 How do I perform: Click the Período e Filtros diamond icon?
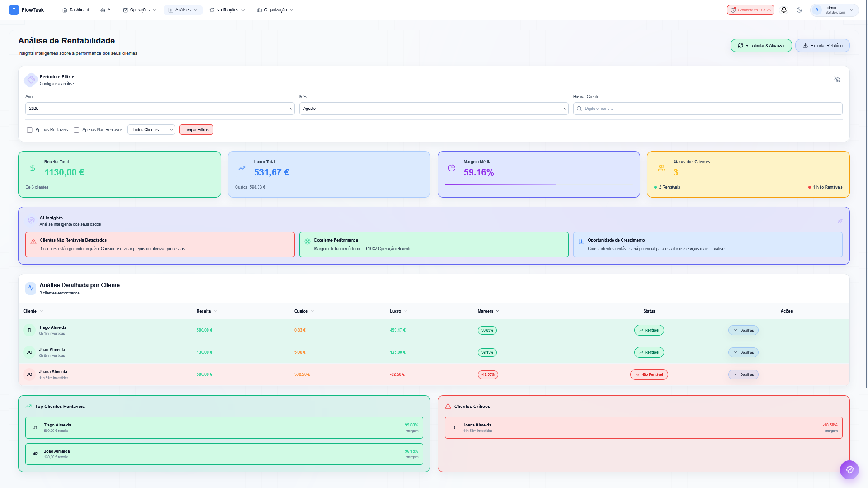point(31,80)
